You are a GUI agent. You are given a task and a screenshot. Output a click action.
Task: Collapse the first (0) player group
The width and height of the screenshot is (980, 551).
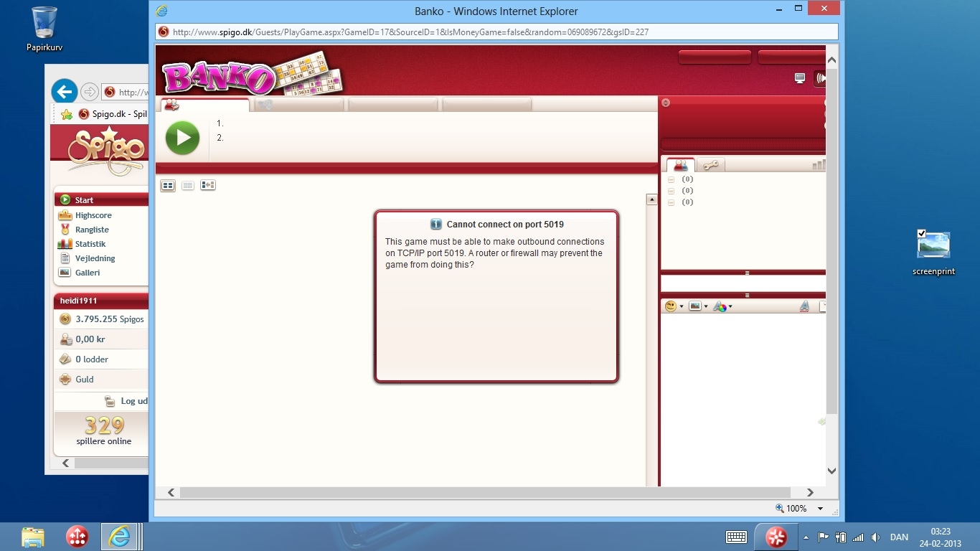671,179
